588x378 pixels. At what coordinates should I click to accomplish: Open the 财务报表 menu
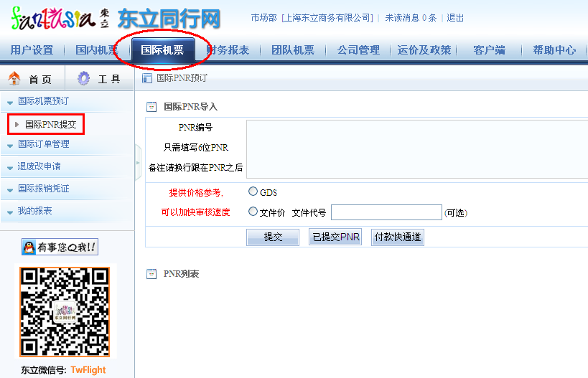pos(228,49)
